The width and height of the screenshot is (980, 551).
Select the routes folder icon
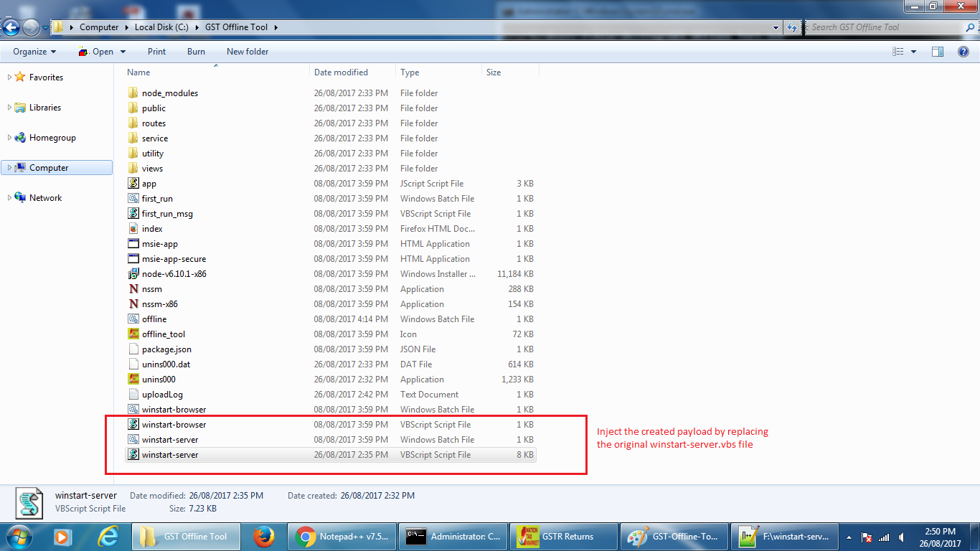click(133, 123)
